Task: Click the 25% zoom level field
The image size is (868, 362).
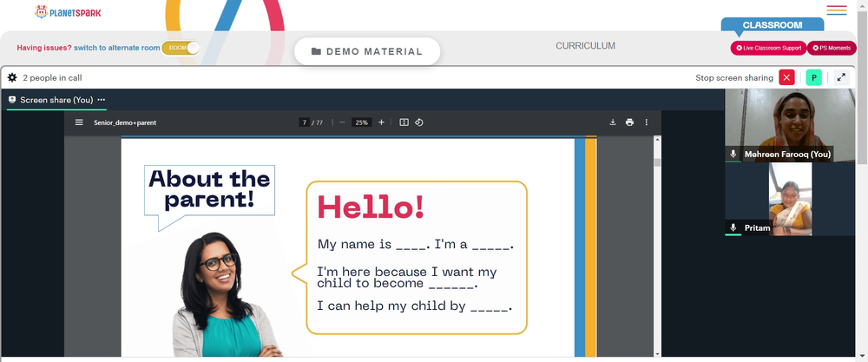Action: [361, 122]
